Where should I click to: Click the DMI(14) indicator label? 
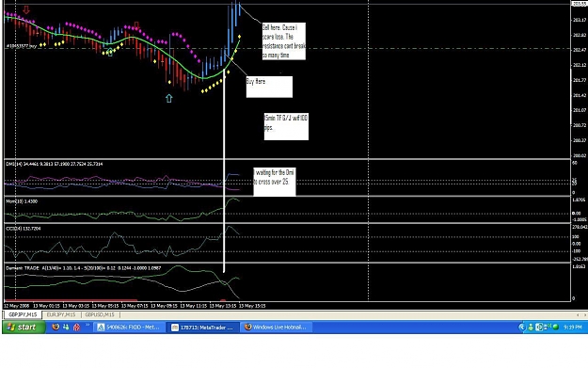(x=55, y=164)
